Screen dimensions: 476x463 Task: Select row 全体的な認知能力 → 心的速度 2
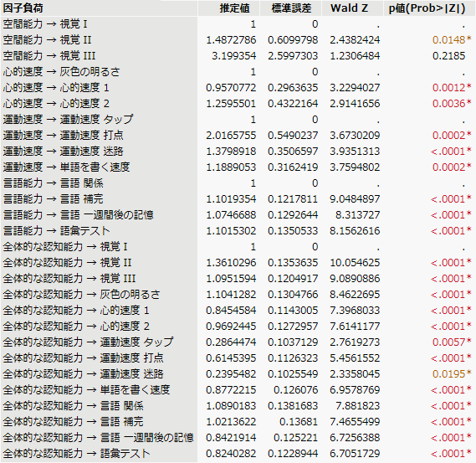coord(238,326)
